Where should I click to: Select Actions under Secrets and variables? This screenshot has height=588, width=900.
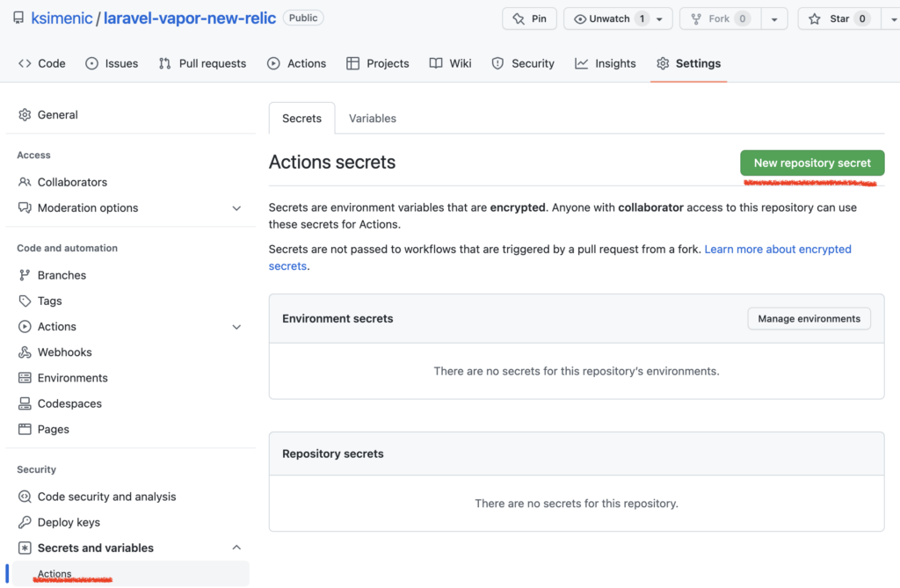click(x=130, y=574)
